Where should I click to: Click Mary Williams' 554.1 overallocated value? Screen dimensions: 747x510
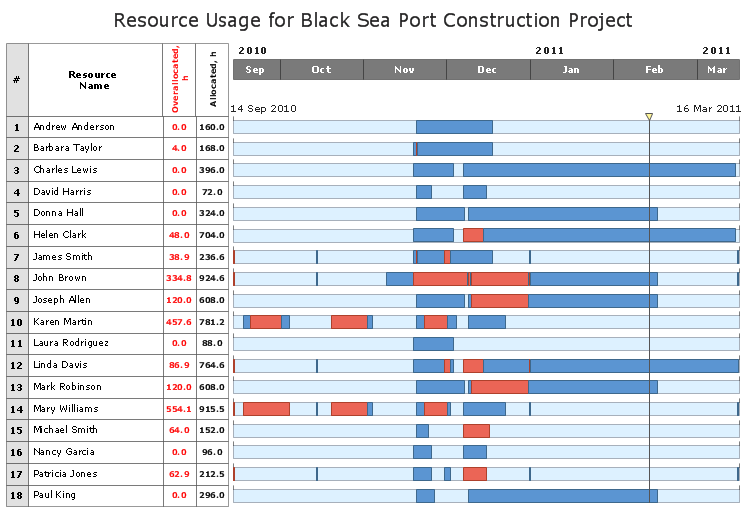click(x=179, y=409)
